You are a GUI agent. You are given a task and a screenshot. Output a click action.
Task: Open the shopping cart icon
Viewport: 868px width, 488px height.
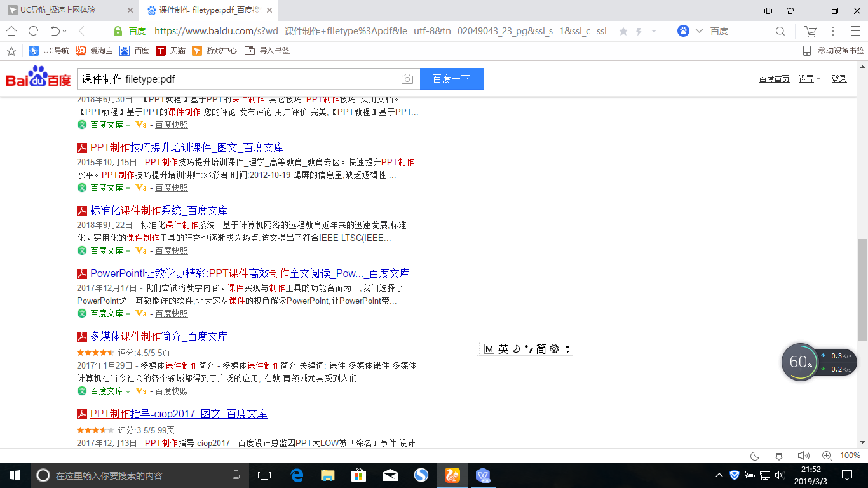(x=810, y=31)
